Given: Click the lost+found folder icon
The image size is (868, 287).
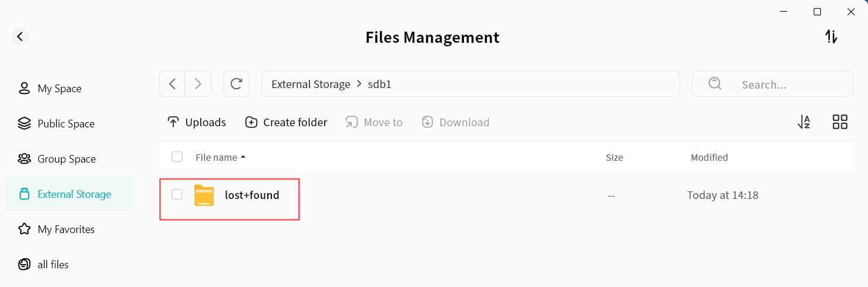Looking at the screenshot, I should (x=204, y=195).
